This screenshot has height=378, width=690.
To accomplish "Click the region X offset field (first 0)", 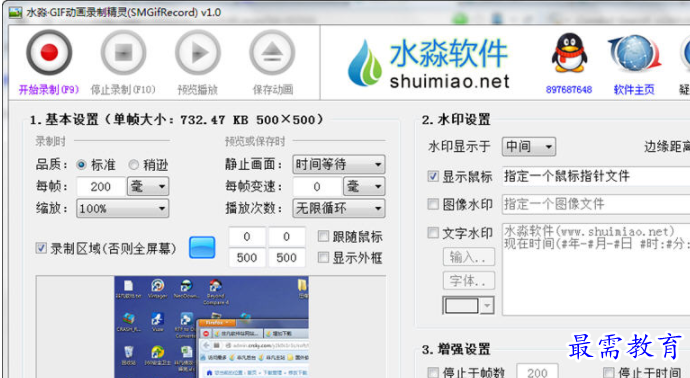I will pyautogui.click(x=247, y=237).
